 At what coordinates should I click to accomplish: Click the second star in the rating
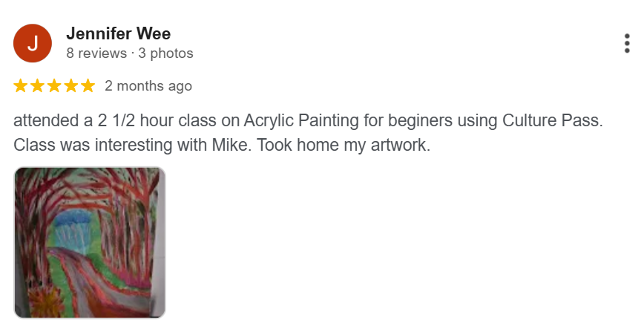click(38, 86)
